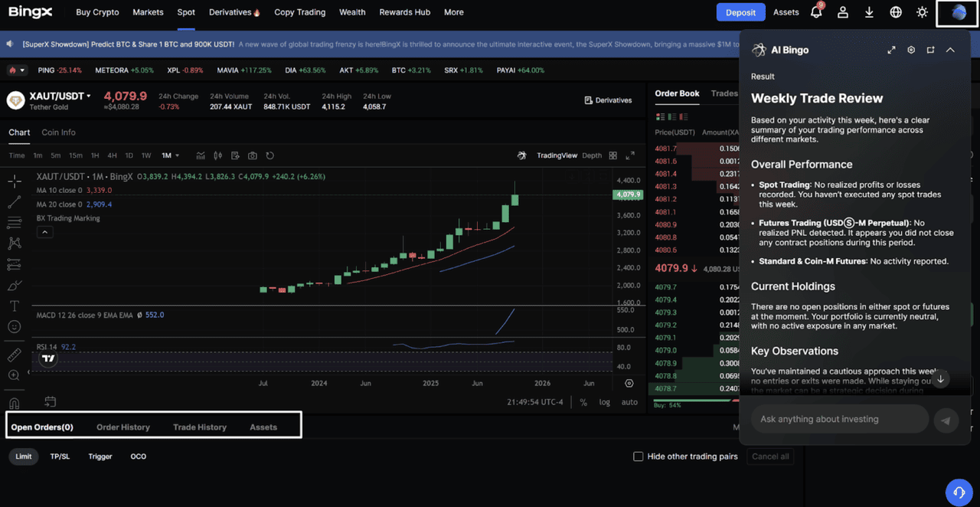Open the Trade History tab
The width and height of the screenshot is (980, 507).
[x=199, y=427]
